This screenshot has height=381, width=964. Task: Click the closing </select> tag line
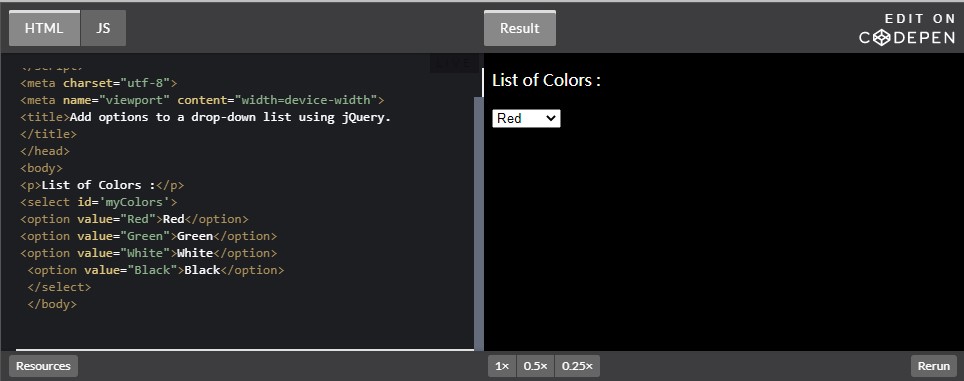point(59,287)
